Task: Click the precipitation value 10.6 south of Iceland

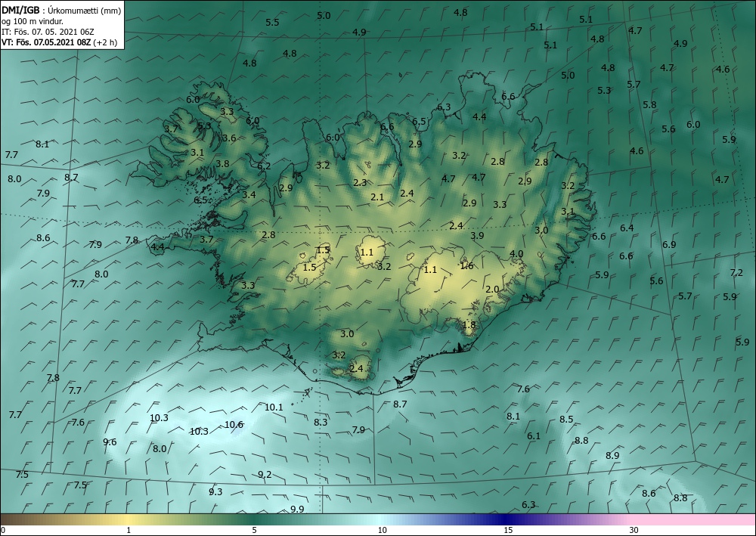Action: (234, 425)
